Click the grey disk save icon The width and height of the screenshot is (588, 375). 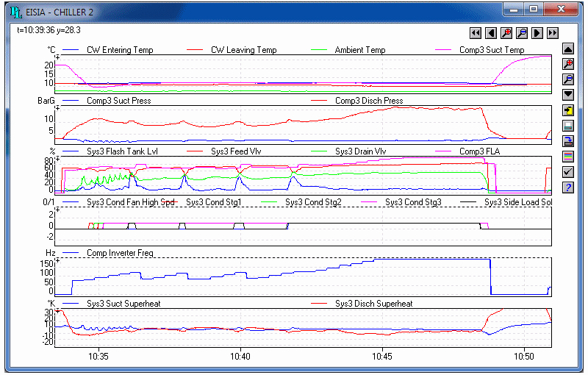[568, 126]
